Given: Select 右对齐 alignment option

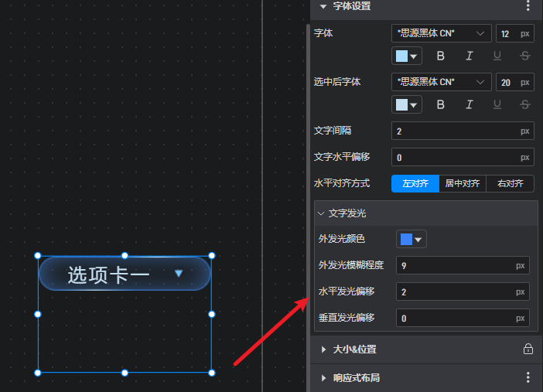Looking at the screenshot, I should (510, 183).
